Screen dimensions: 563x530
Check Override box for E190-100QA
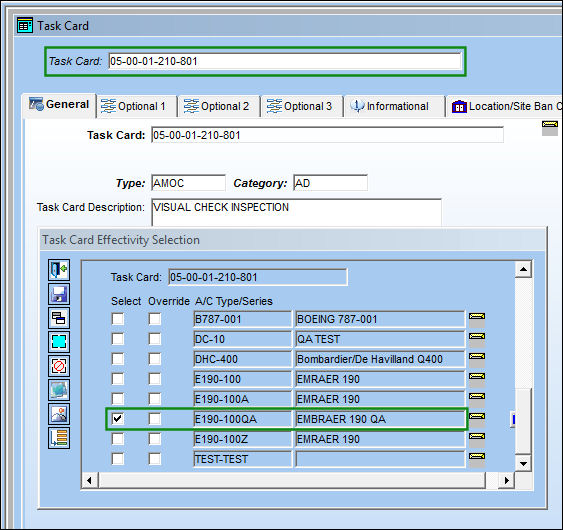155,419
